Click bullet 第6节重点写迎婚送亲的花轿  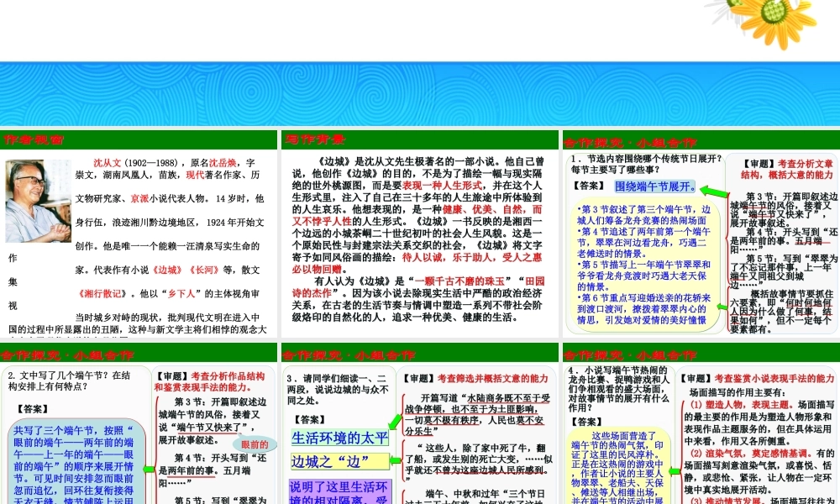click(643, 308)
